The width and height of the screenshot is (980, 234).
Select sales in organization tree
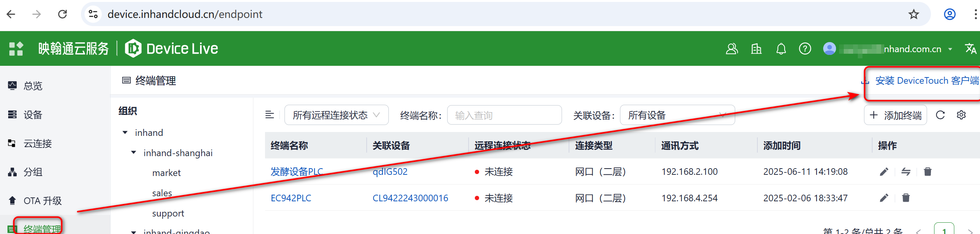coord(162,193)
